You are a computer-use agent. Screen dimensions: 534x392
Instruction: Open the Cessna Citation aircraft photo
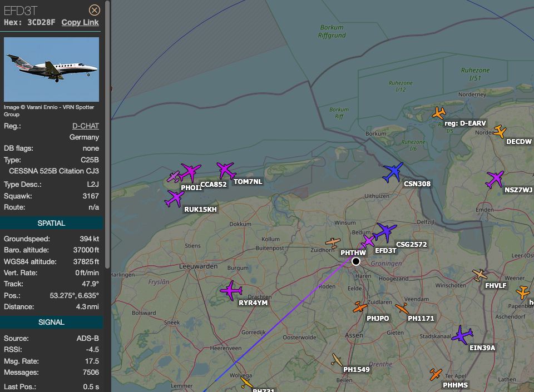pyautogui.click(x=51, y=70)
